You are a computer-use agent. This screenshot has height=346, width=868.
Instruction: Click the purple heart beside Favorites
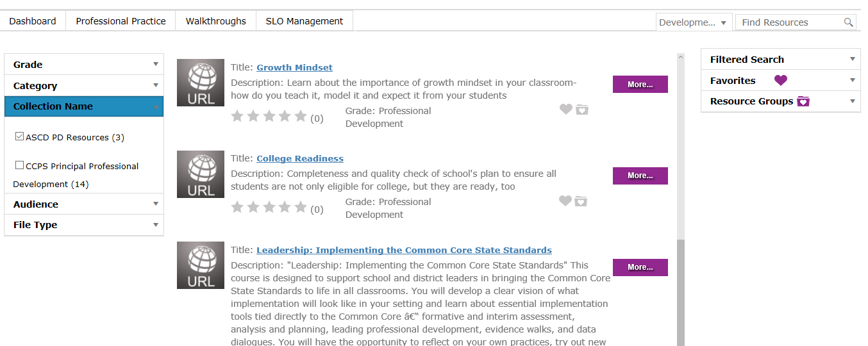pyautogui.click(x=780, y=81)
